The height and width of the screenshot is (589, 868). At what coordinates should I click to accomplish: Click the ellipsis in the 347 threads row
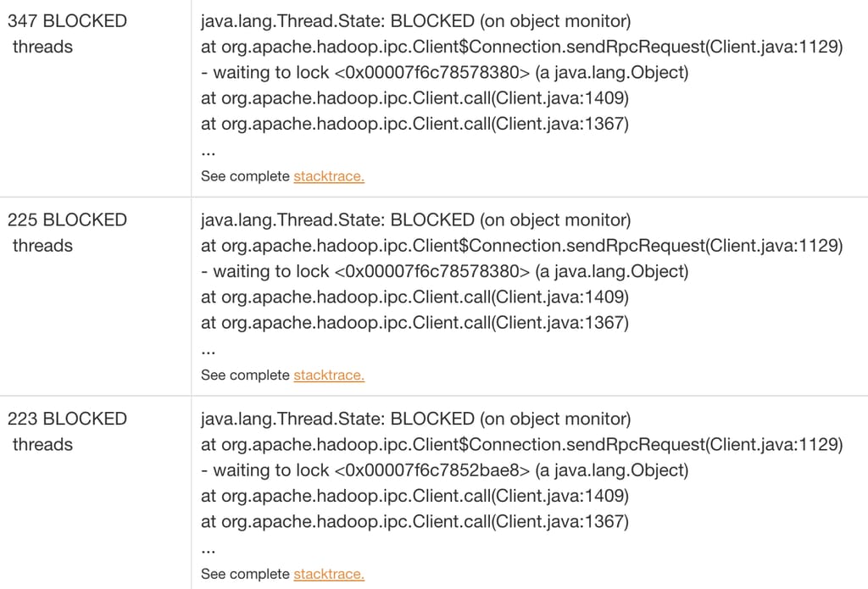209,153
